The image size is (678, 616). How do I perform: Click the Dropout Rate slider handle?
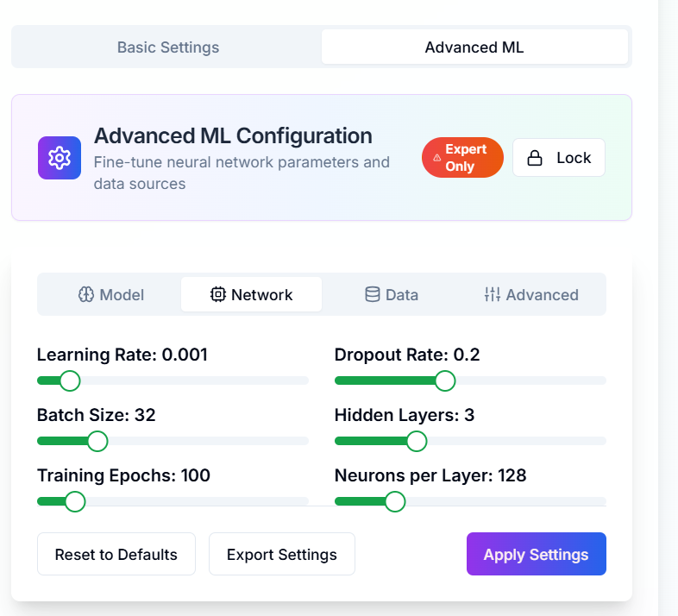(445, 380)
